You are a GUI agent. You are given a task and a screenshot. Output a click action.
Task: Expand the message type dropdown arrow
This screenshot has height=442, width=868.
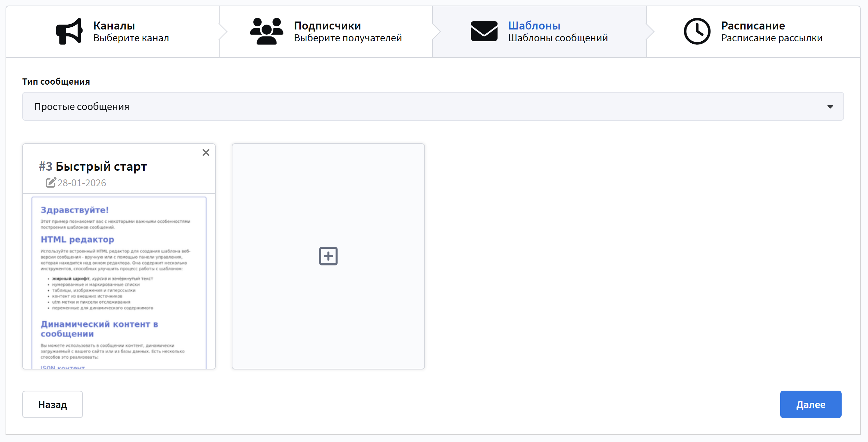point(830,107)
